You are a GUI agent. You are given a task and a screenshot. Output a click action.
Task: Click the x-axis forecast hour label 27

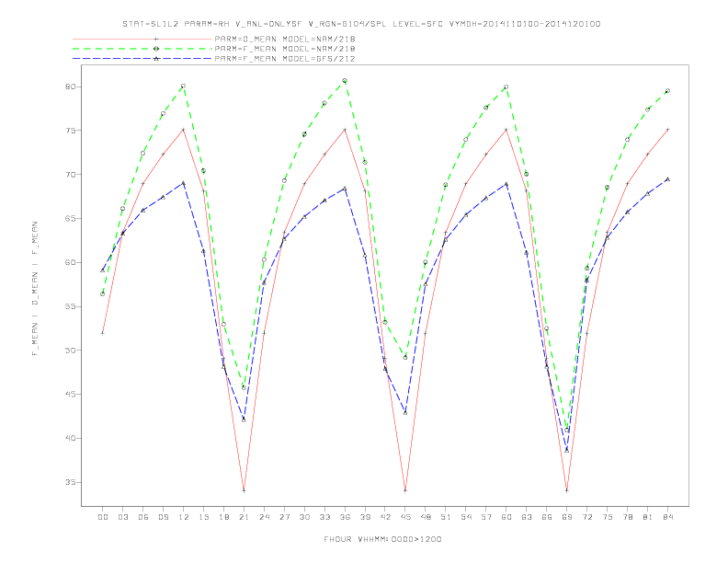coord(284,517)
